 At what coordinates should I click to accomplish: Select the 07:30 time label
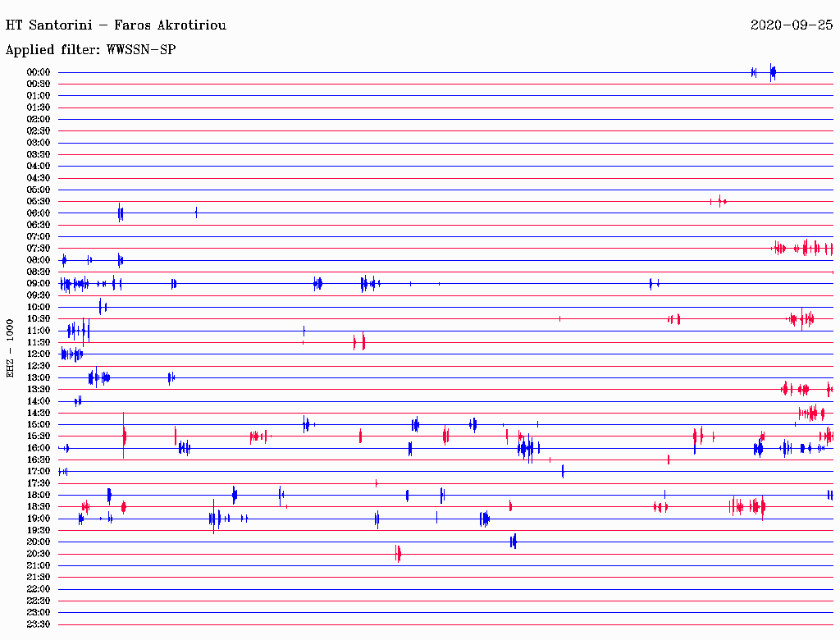(x=39, y=249)
